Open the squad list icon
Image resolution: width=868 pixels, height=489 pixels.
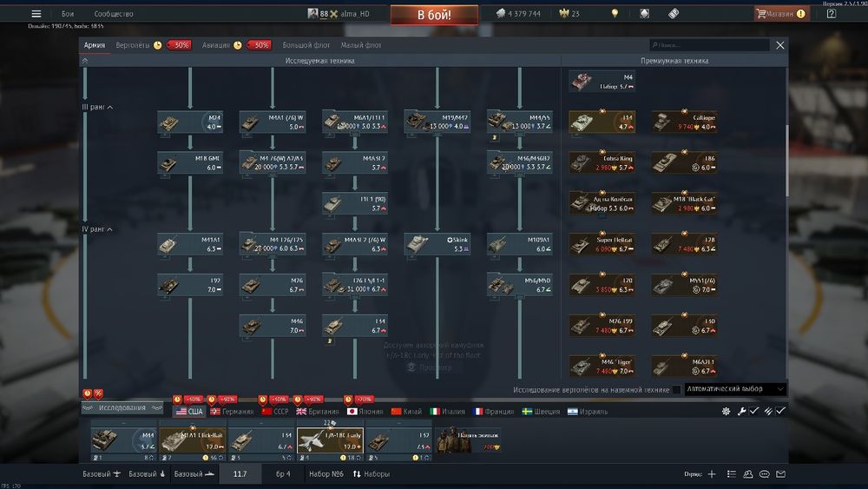731,474
